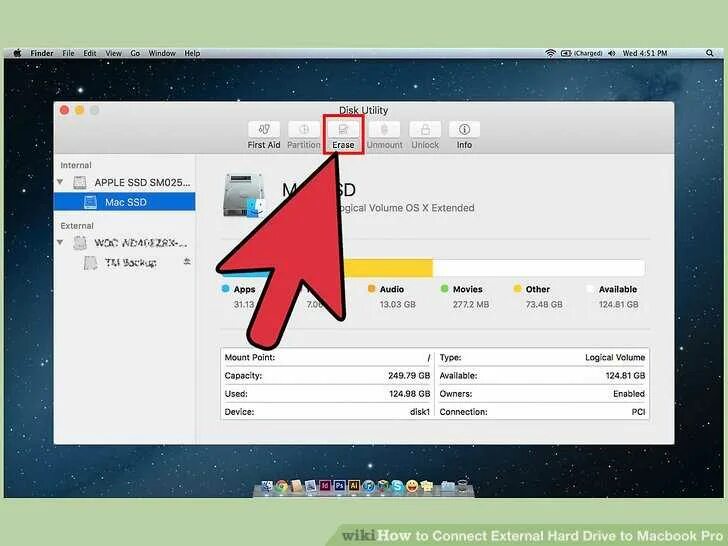Open Wi-Fi status in menu bar
The height and width of the screenshot is (546, 728).
pyautogui.click(x=550, y=53)
